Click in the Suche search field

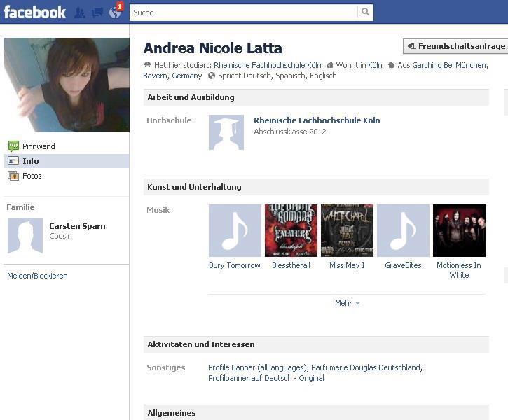coord(243,13)
